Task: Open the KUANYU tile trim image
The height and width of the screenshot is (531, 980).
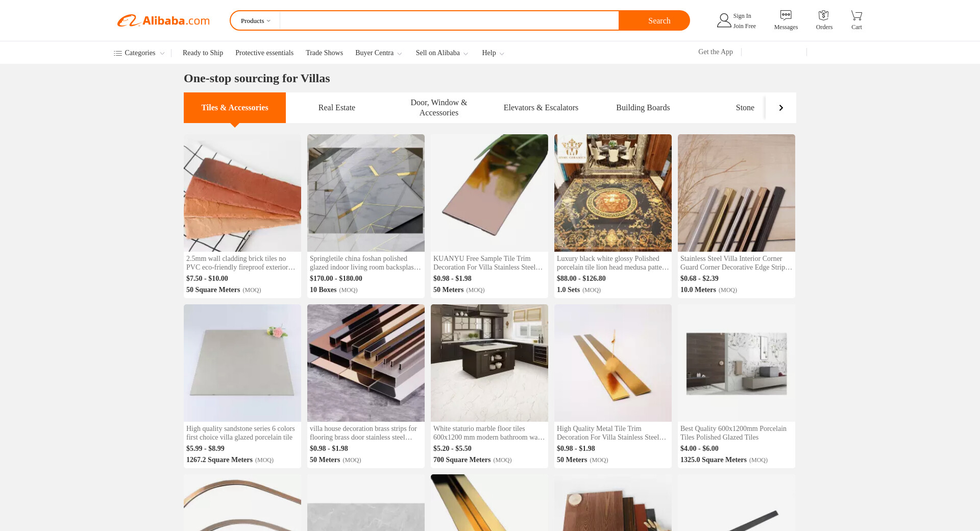Action: pos(489,193)
